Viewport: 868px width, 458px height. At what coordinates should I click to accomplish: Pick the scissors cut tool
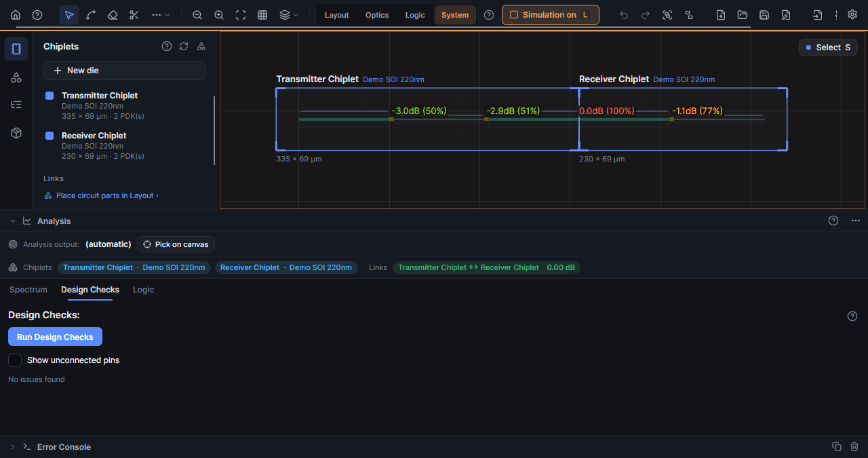(134, 15)
